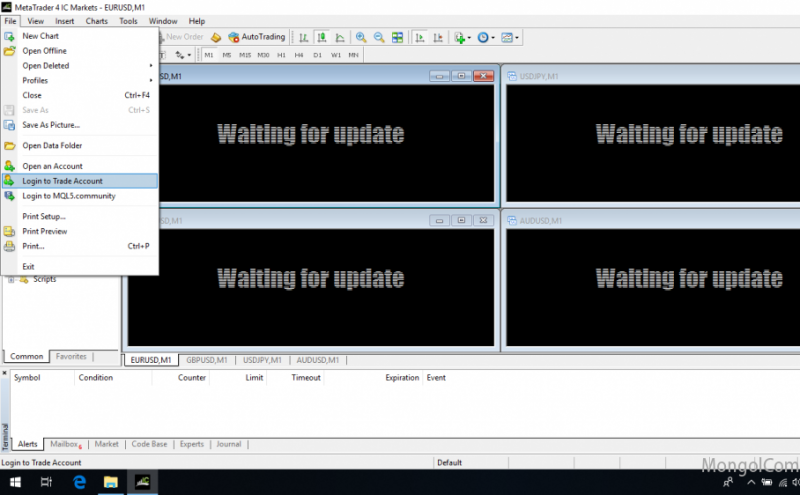Open the Tools menu
This screenshot has width=800, height=495.
tap(128, 21)
